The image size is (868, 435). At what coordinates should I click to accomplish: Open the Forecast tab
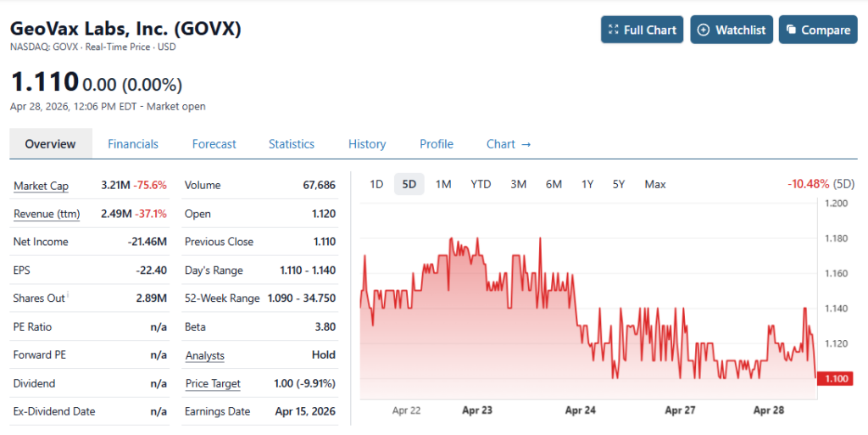[x=214, y=144]
